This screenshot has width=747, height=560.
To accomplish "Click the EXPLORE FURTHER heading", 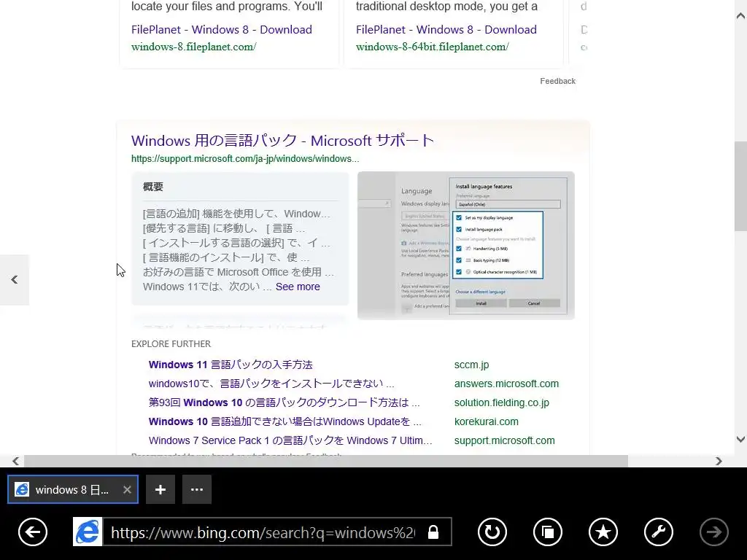I will (171, 344).
